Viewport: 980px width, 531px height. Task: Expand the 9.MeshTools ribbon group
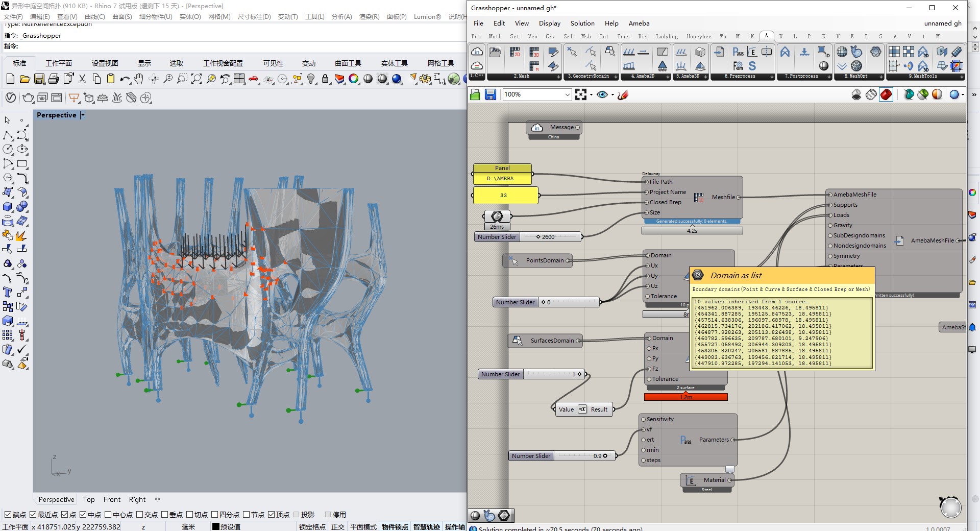[962, 77]
